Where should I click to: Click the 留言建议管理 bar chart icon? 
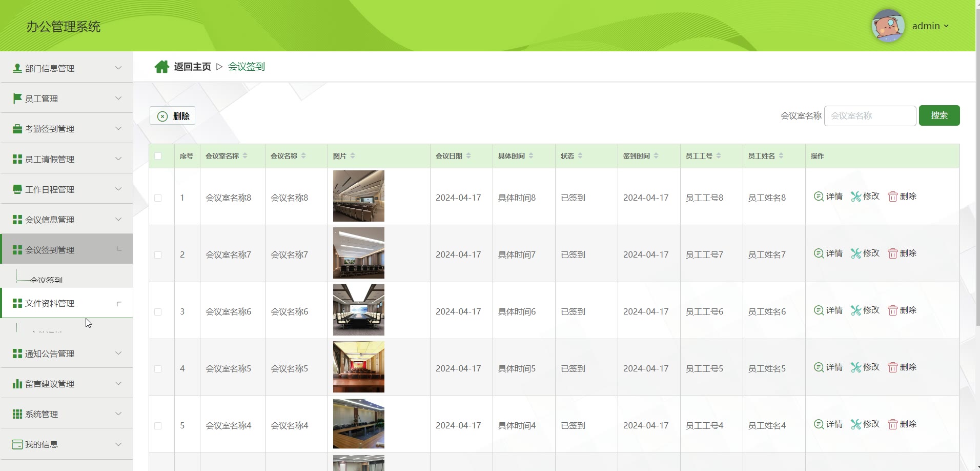[17, 384]
